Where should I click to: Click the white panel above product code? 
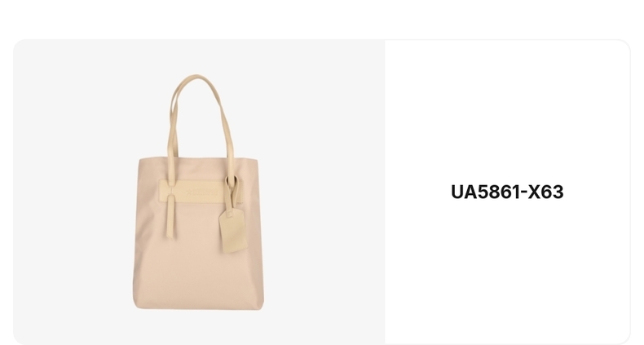click(x=507, y=111)
